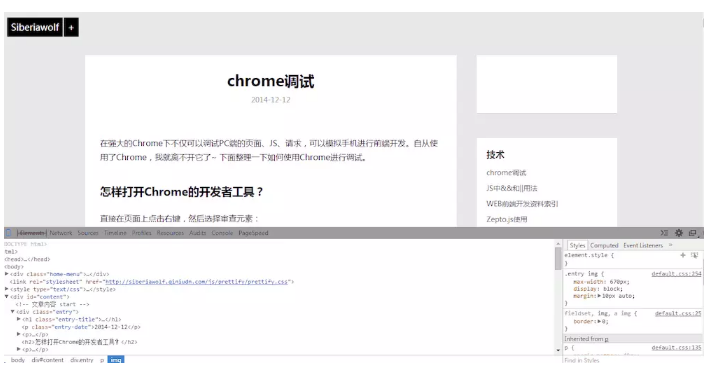Click the element.style rule header
The height and width of the screenshot is (387, 713).
tap(589, 255)
